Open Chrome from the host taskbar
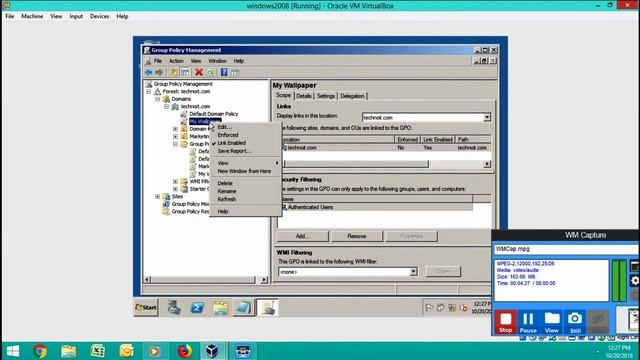 pos(40,351)
